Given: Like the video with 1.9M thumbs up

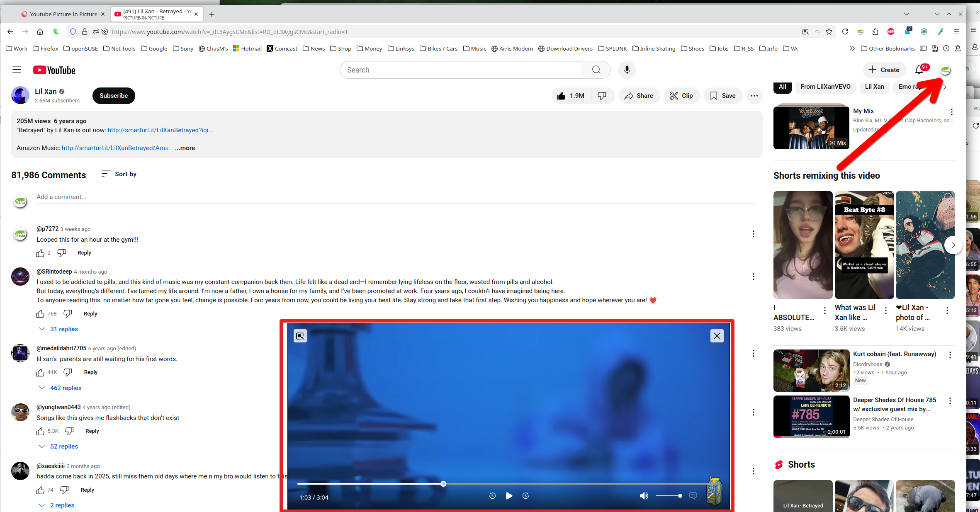Looking at the screenshot, I should click(571, 96).
